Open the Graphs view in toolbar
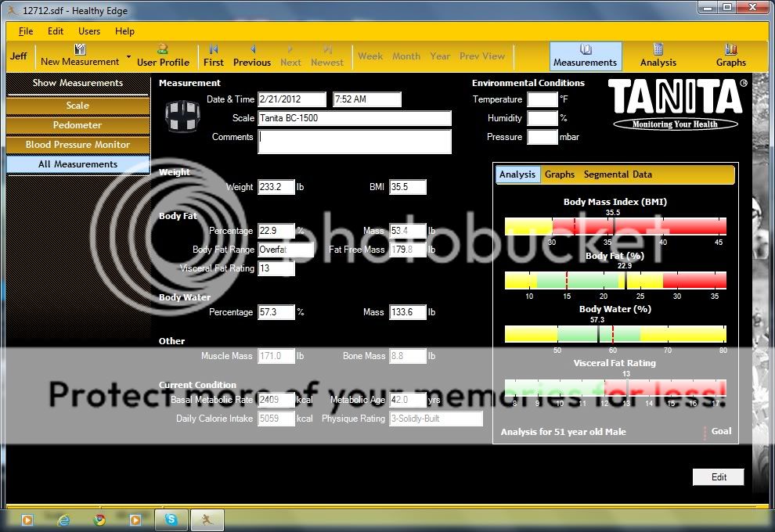The height and width of the screenshot is (532, 775). pos(730,50)
